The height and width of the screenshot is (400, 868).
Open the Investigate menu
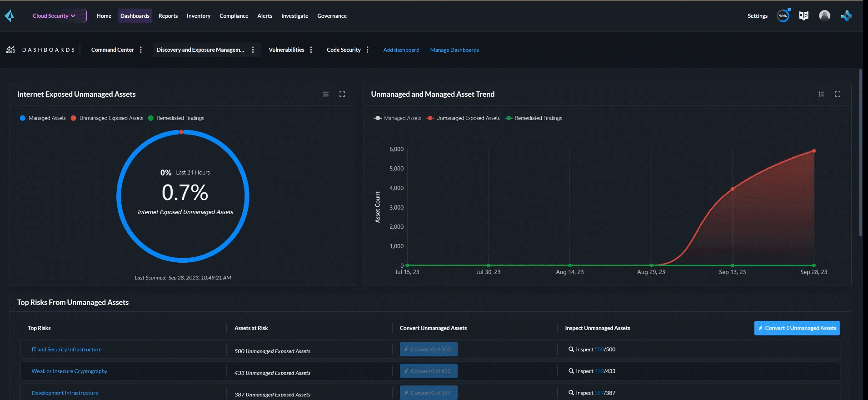[294, 16]
